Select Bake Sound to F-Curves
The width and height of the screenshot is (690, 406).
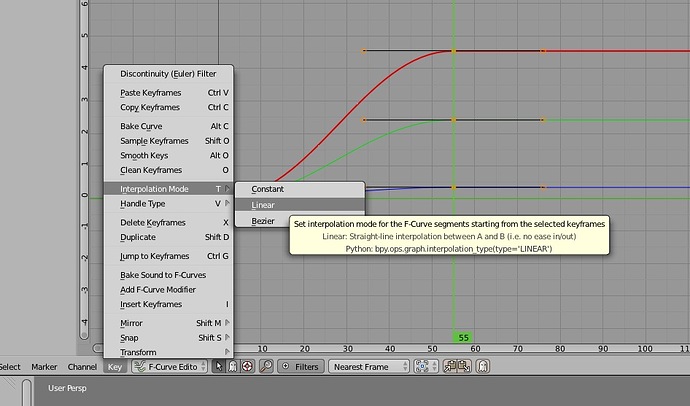(168, 275)
